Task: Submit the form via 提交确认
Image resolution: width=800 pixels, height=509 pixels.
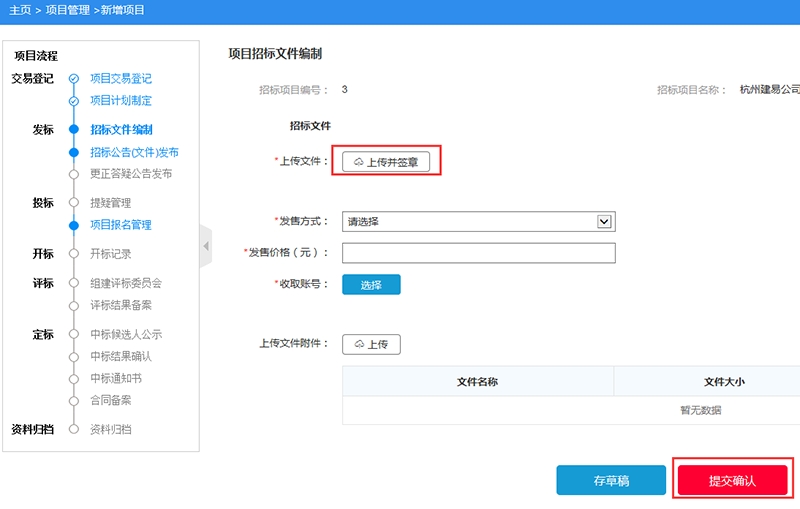Action: tap(732, 481)
